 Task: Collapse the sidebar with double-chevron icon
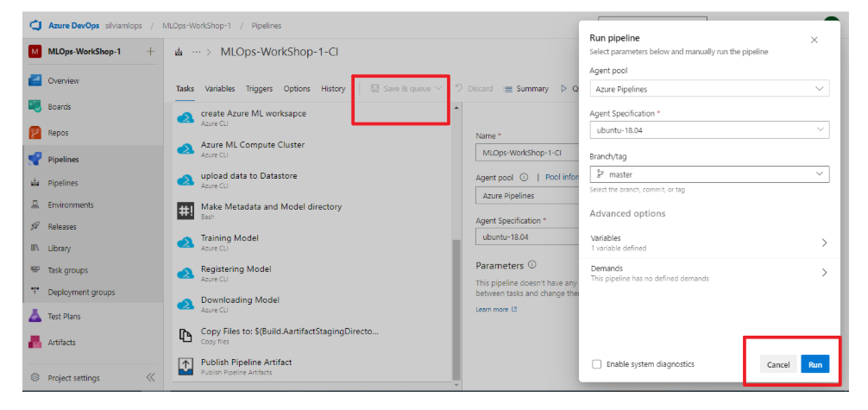(x=151, y=378)
